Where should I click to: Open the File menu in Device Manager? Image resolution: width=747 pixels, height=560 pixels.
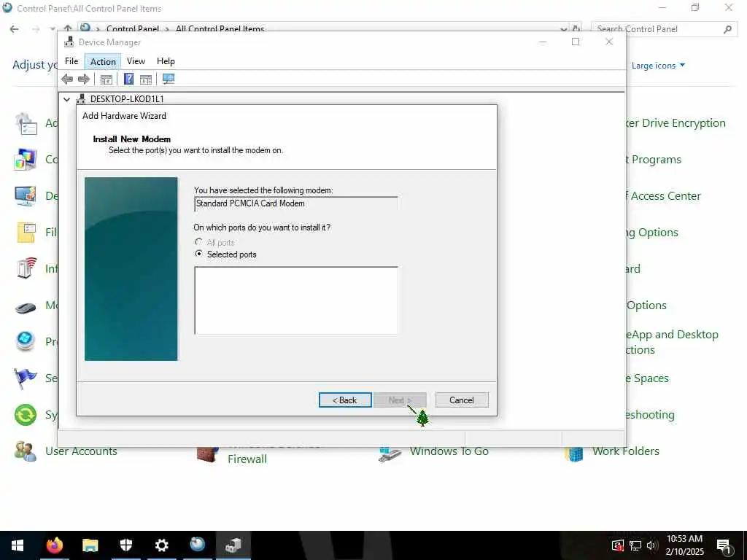[71, 61]
